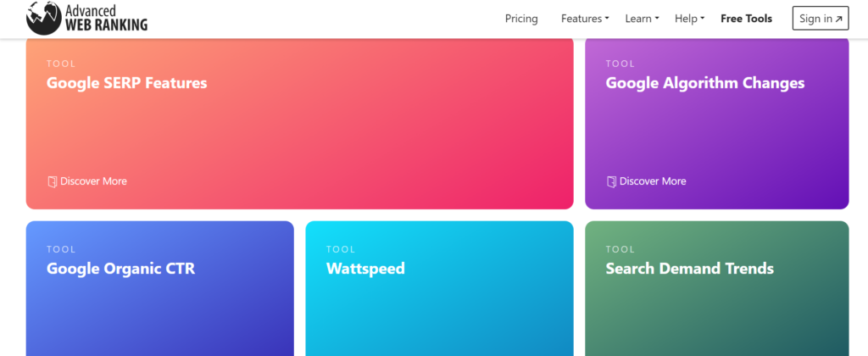Open the Google SERP Features title
Image resolution: width=868 pixels, height=356 pixels.
point(127,83)
